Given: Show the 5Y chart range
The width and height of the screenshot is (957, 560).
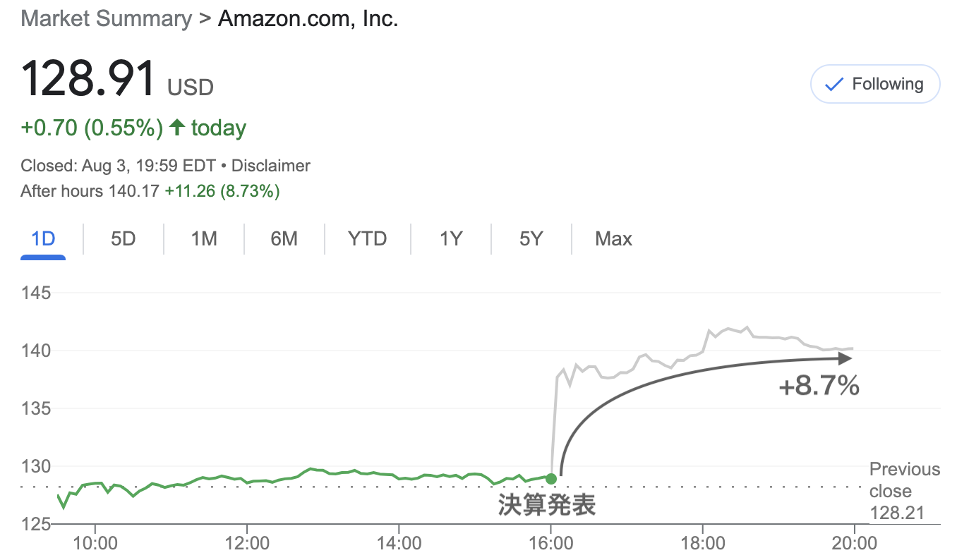Looking at the screenshot, I should coord(531,239).
